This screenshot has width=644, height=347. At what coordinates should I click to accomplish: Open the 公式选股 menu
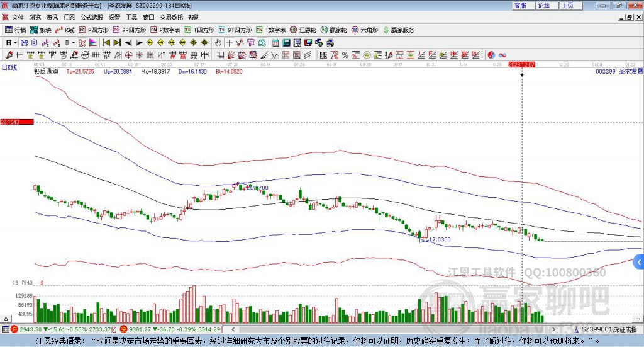click(92, 17)
